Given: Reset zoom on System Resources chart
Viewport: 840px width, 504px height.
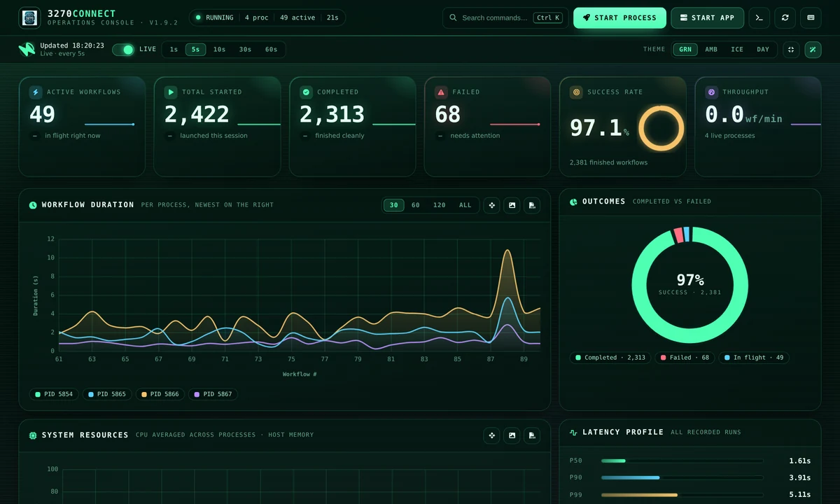Looking at the screenshot, I should 492,435.
